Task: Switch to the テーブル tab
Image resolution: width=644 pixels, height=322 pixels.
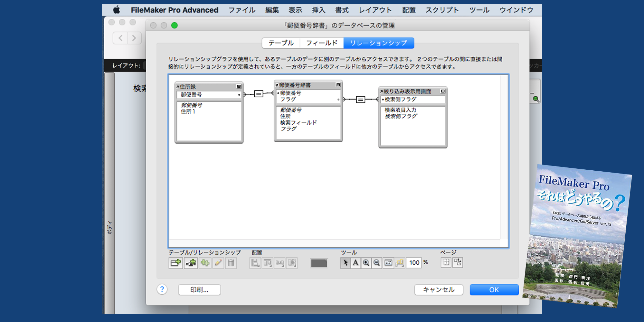Action: 281,43
